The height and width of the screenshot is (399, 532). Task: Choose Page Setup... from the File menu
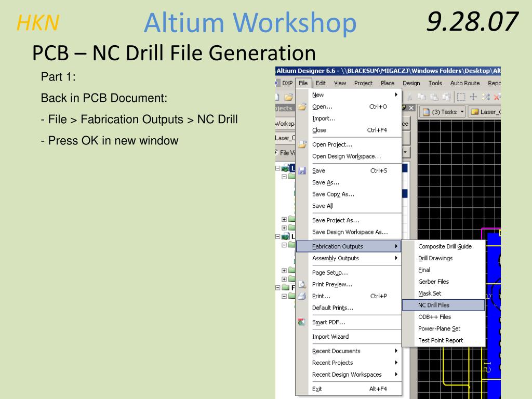tap(349, 272)
